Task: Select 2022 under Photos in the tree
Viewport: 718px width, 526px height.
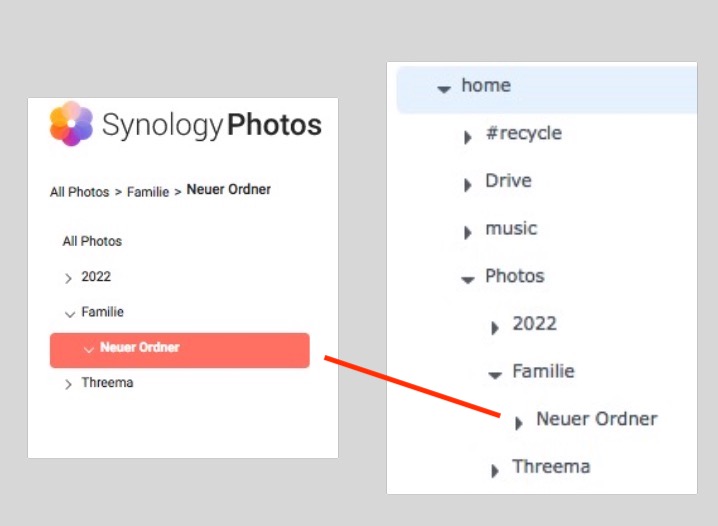Action: click(x=534, y=324)
